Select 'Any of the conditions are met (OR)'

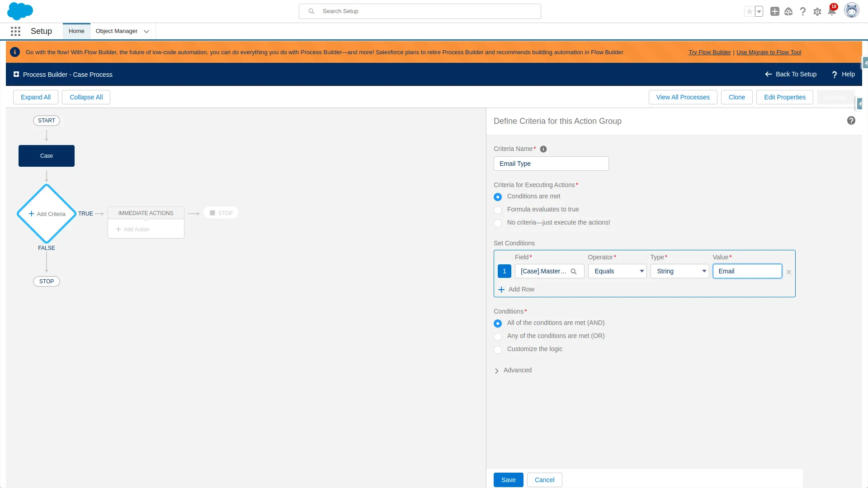497,336
